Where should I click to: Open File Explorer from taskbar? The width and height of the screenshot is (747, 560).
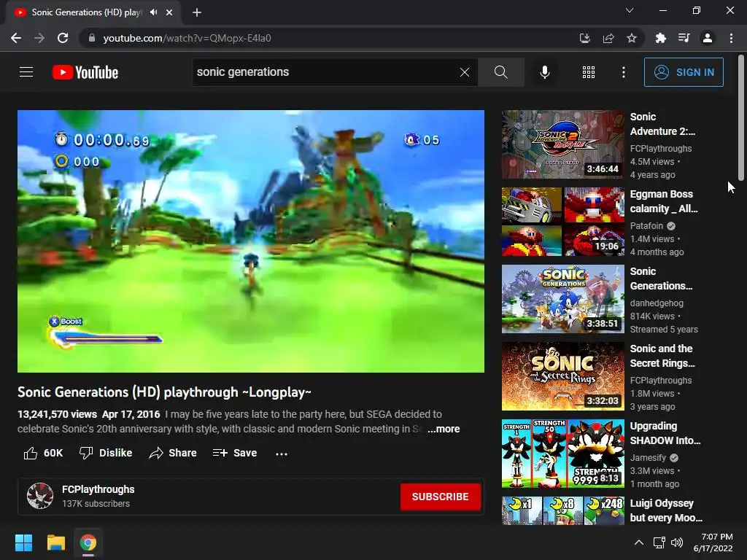pos(55,542)
